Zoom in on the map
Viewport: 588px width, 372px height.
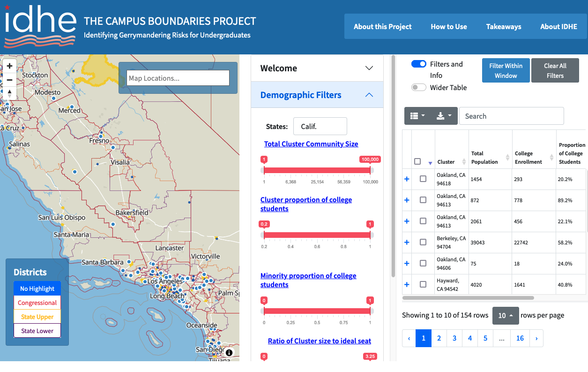point(9,66)
